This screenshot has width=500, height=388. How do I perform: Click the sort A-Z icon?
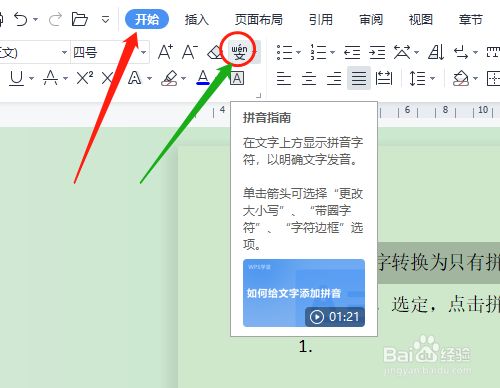[x=436, y=52]
